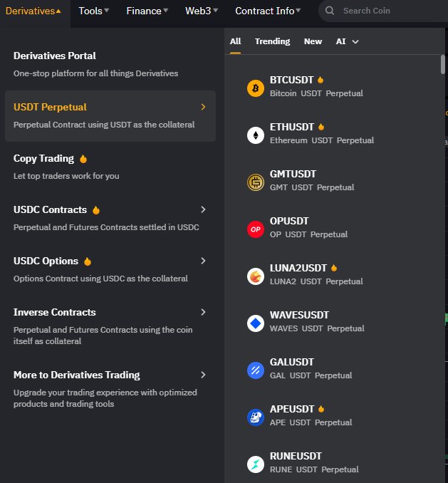
Task: Expand the Inverse Contracts chevron
Action: click(203, 312)
